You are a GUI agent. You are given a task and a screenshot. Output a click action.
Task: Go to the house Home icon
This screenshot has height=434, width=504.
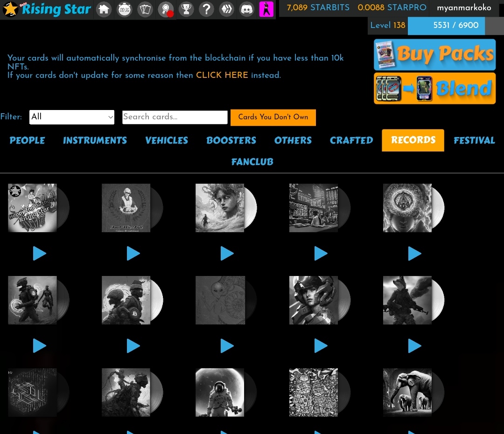(x=104, y=9)
